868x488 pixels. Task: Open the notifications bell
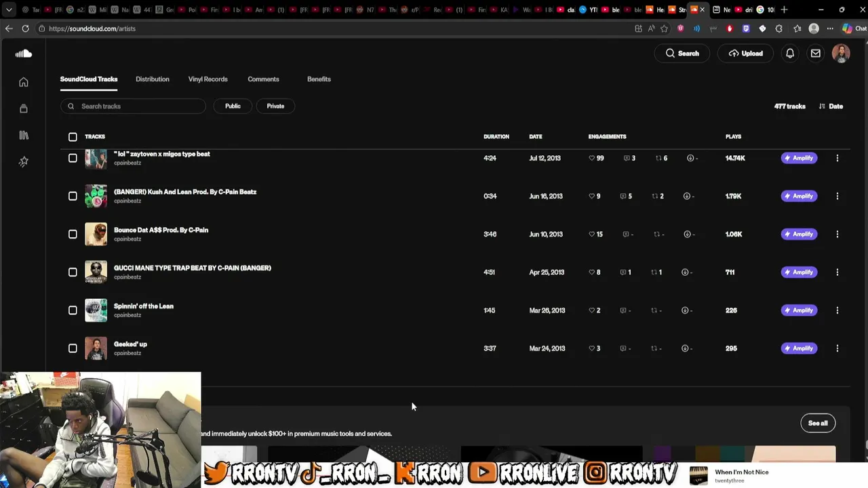pyautogui.click(x=790, y=54)
